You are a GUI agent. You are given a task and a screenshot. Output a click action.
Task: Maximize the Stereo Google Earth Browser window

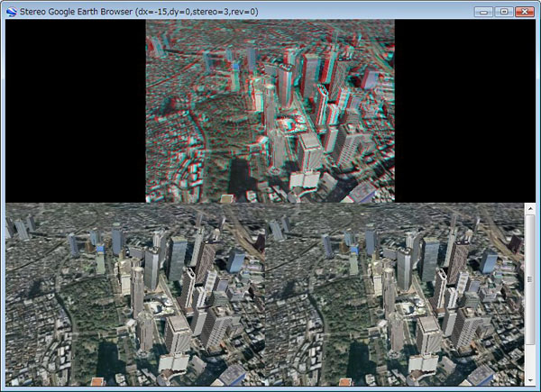coord(504,12)
